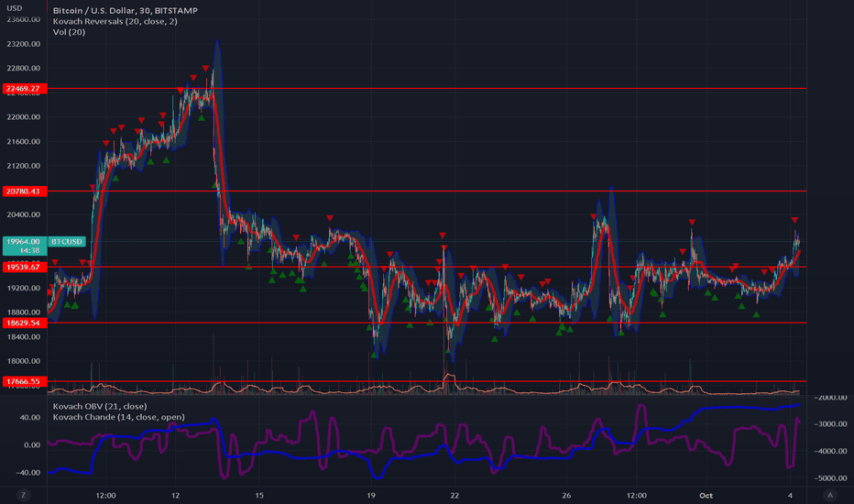Click the 23600.00 price axis value
The width and height of the screenshot is (854, 504).
pos(24,19)
